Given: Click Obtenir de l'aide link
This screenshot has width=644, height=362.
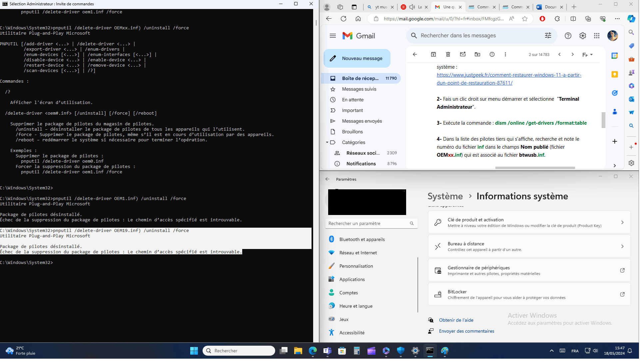Looking at the screenshot, I should 456,320.
